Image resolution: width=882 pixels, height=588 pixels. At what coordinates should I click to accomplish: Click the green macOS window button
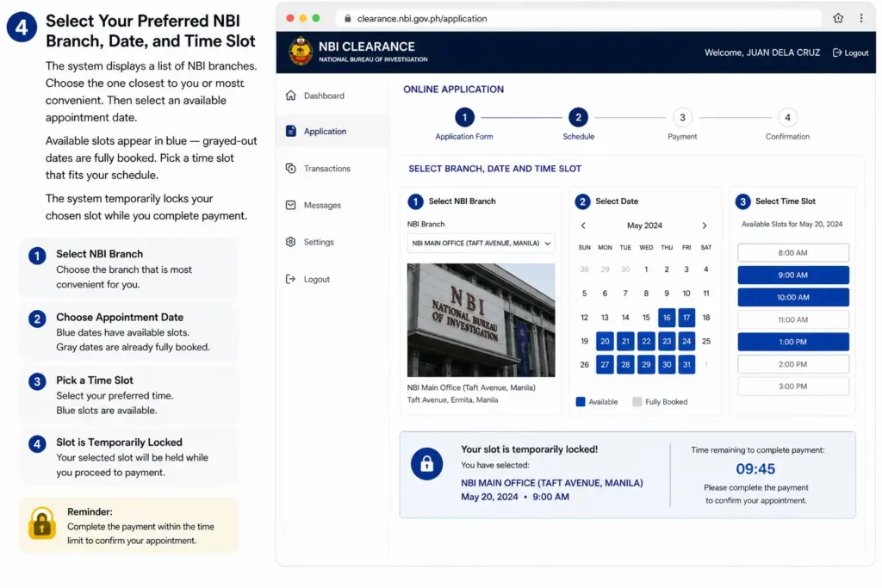pos(316,18)
